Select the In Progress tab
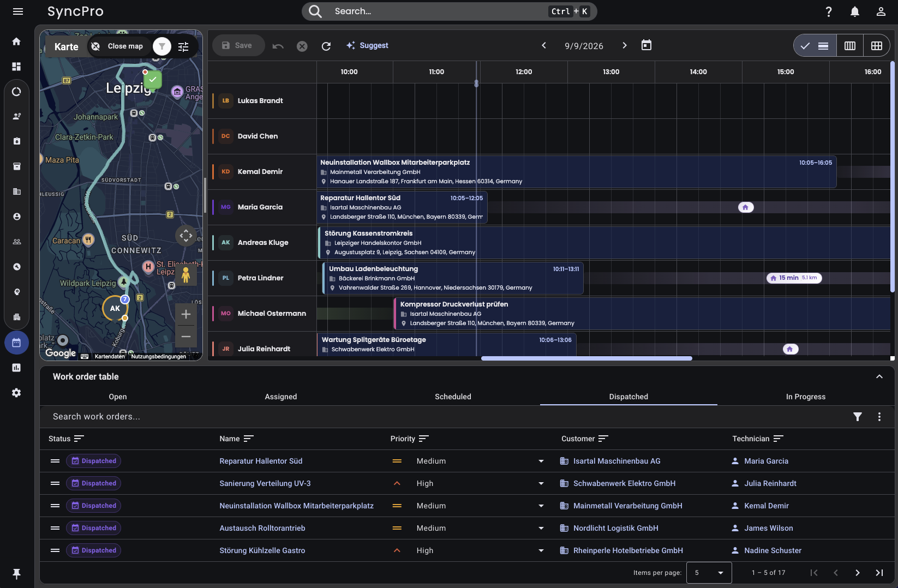Viewport: 898px width, 588px height. [806, 397]
